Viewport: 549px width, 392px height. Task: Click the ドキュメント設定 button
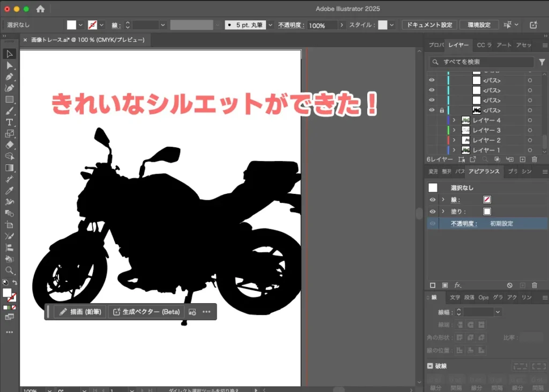click(x=429, y=25)
